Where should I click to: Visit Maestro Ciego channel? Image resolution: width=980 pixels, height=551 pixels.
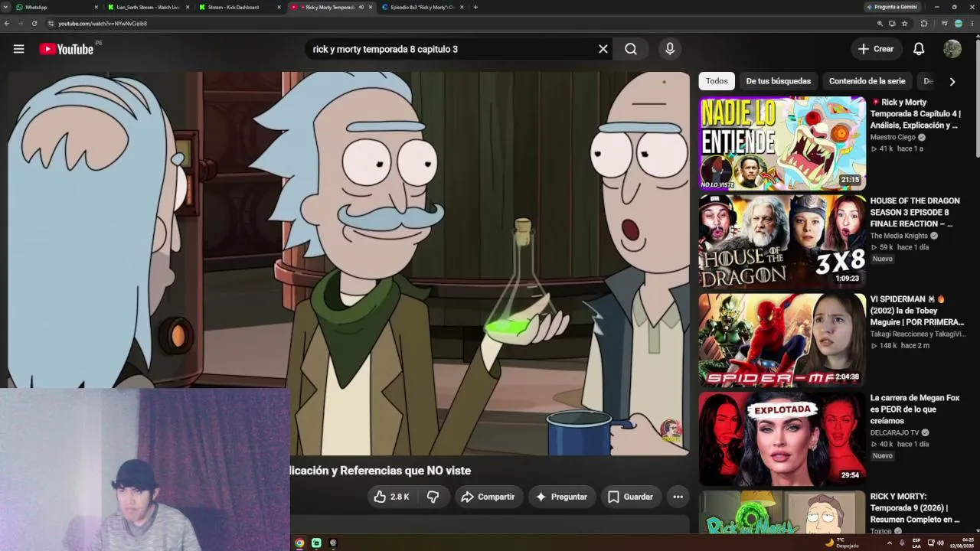click(893, 138)
